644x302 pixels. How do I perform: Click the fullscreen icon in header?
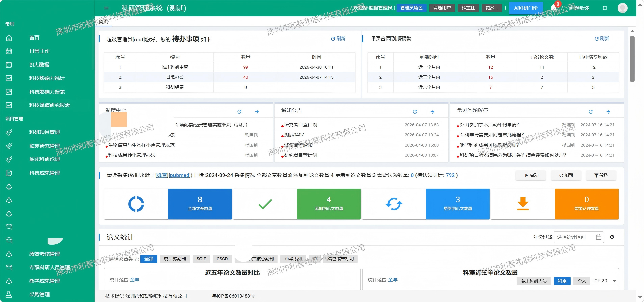605,8
